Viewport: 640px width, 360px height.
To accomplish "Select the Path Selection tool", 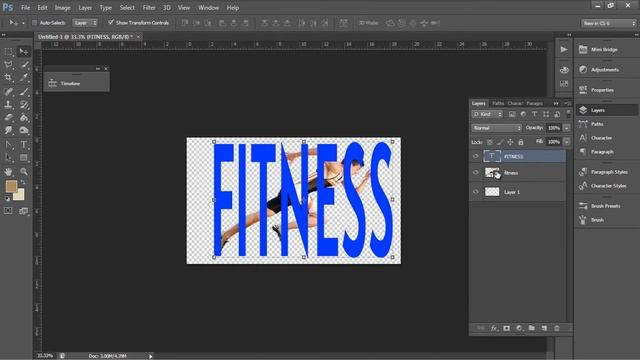I will (x=8, y=158).
